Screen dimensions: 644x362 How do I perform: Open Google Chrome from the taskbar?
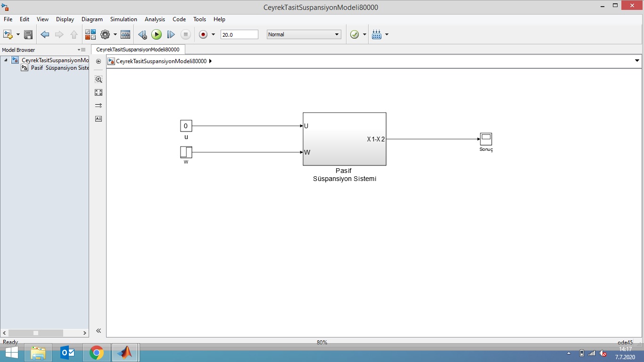pyautogui.click(x=97, y=353)
